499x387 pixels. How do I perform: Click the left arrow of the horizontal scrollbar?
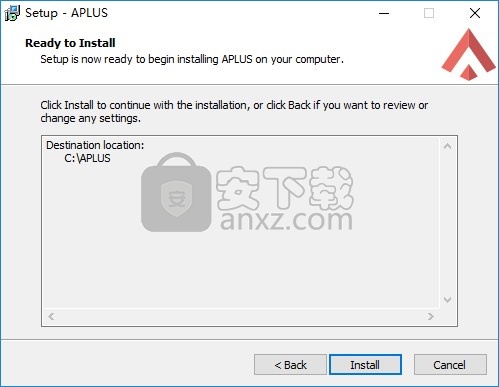pyautogui.click(x=51, y=316)
